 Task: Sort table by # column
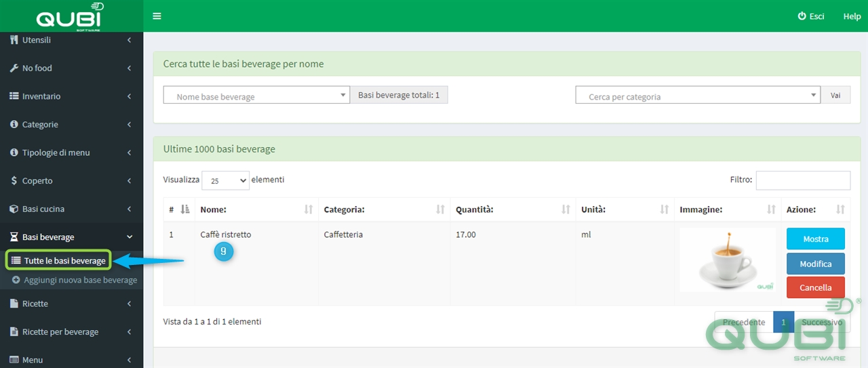pos(180,209)
